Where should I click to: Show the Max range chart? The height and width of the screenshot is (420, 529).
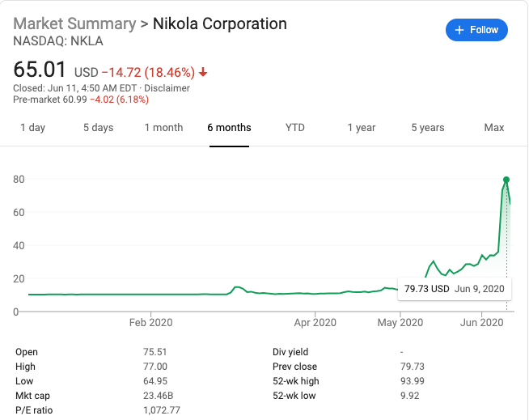(x=493, y=127)
